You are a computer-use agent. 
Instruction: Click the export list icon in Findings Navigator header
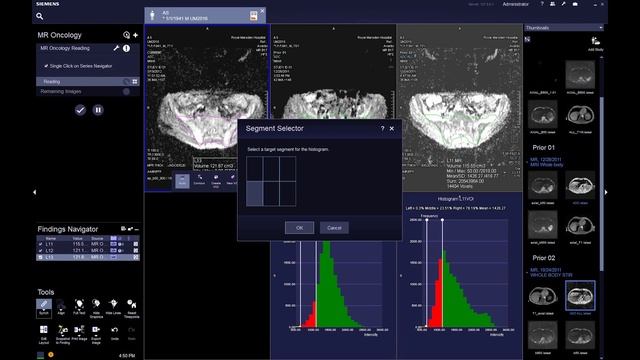click(x=123, y=229)
